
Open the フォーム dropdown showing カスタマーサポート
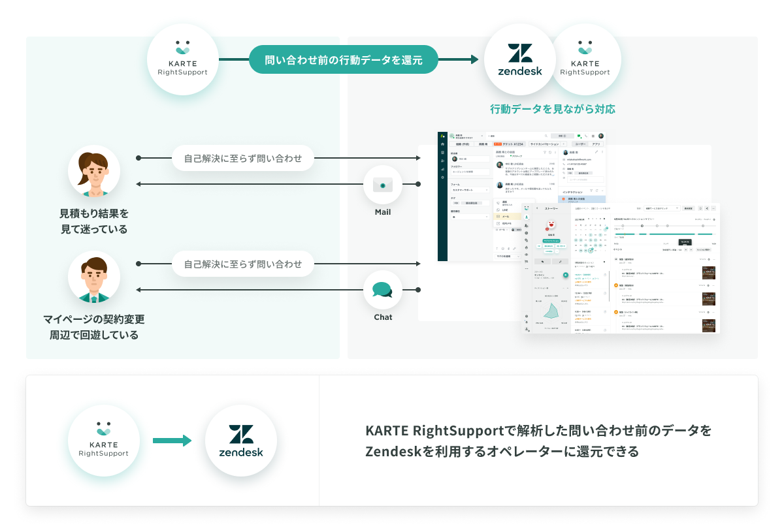(x=470, y=190)
